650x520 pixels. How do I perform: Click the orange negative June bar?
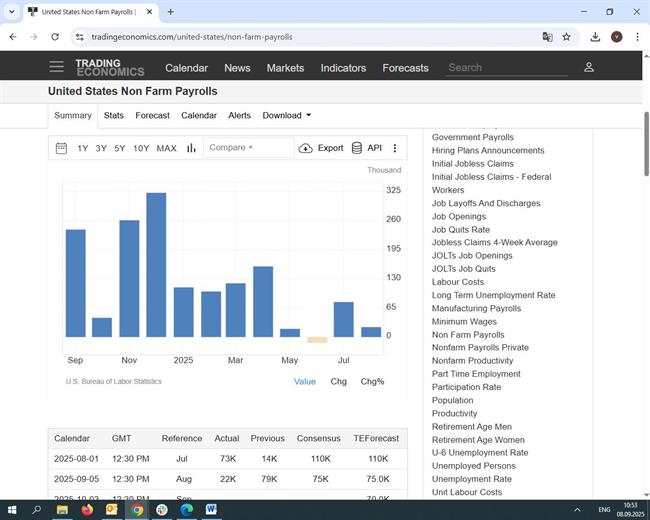pyautogui.click(x=317, y=340)
